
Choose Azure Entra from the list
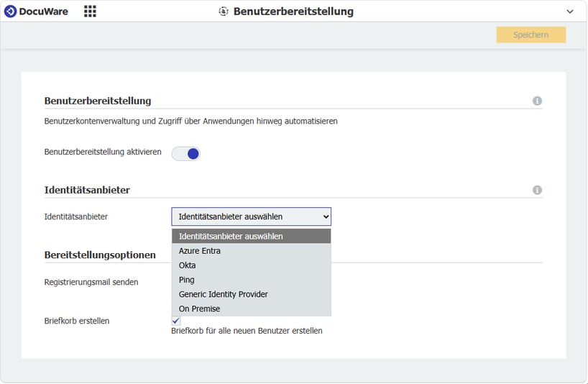[x=252, y=251]
